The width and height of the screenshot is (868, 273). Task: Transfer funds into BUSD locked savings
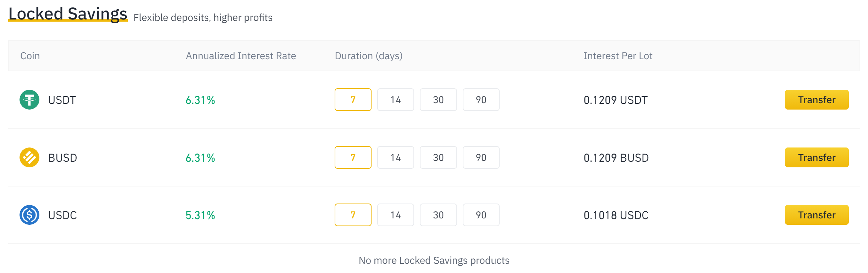tap(817, 157)
